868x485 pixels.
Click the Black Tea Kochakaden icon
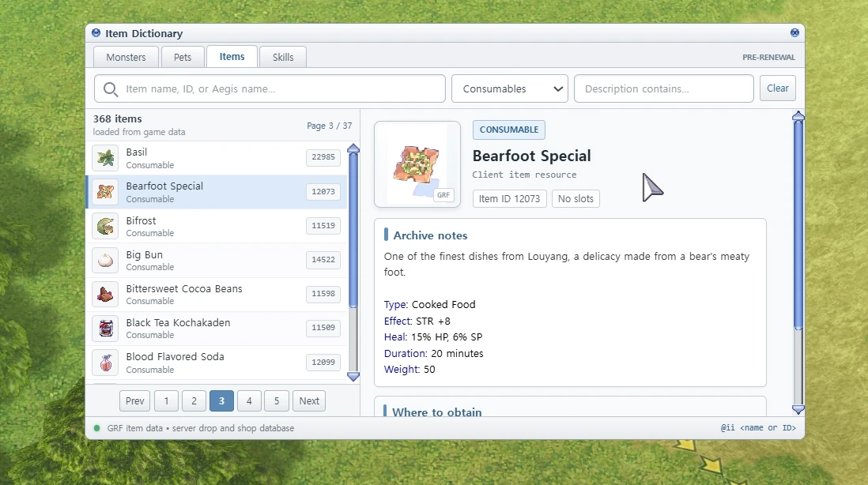pos(105,328)
